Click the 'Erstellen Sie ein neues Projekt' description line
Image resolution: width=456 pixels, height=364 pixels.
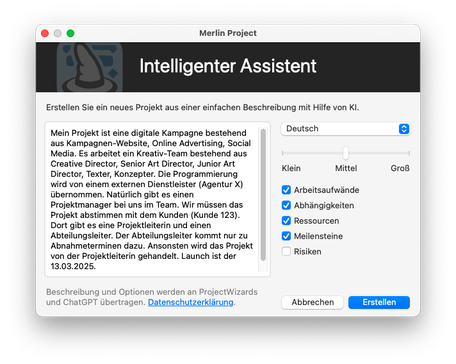click(202, 107)
